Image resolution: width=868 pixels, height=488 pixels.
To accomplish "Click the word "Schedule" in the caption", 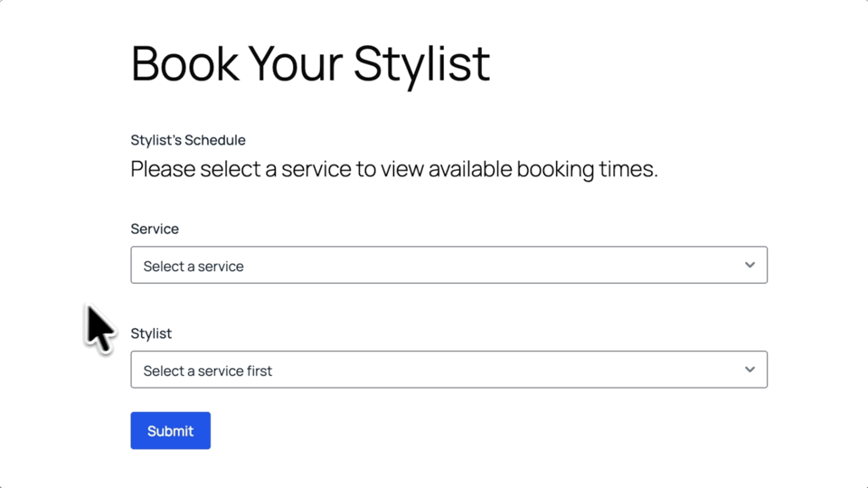I will (215, 140).
